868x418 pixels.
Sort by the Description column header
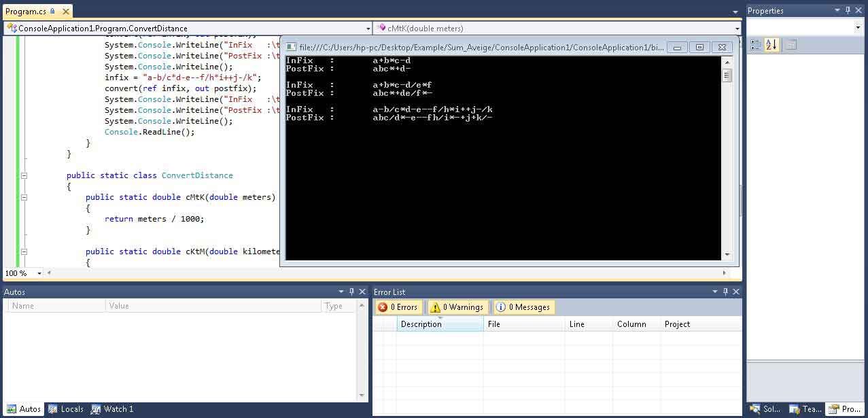click(x=439, y=324)
